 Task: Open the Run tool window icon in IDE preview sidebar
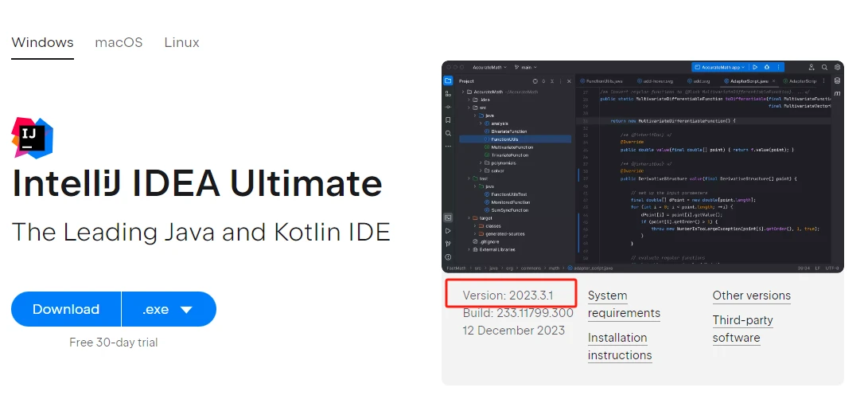point(448,231)
